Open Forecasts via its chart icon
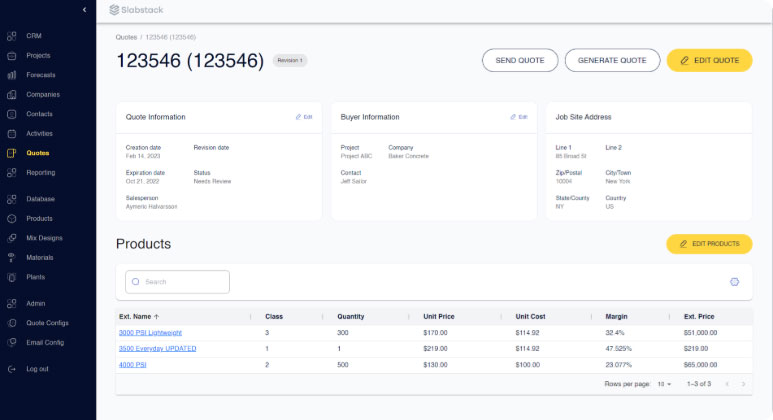 pos(11,75)
